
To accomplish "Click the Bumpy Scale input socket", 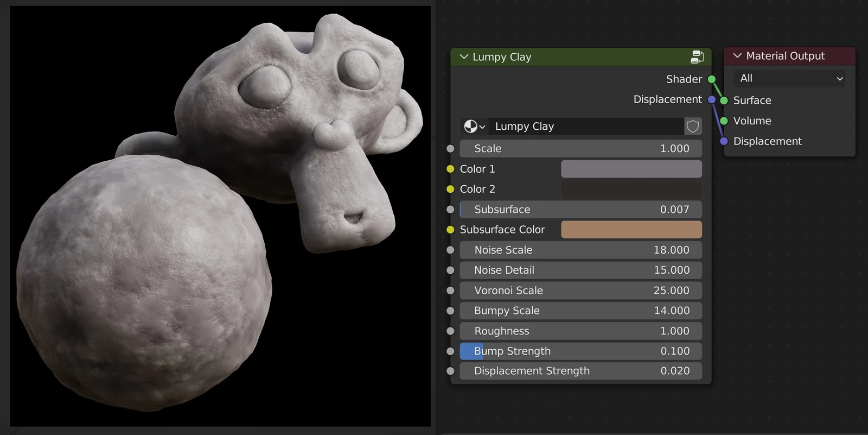I will (450, 311).
